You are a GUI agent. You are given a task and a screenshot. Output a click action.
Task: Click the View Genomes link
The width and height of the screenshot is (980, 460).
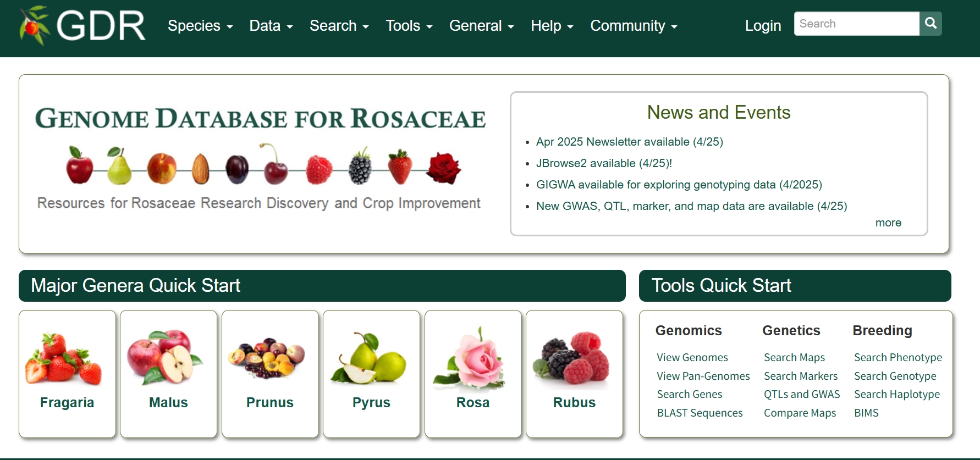692,357
